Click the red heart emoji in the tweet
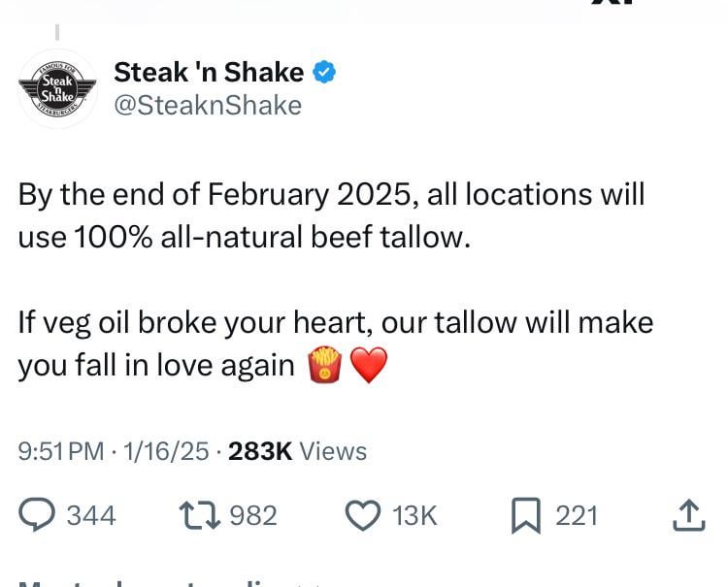 (x=368, y=366)
